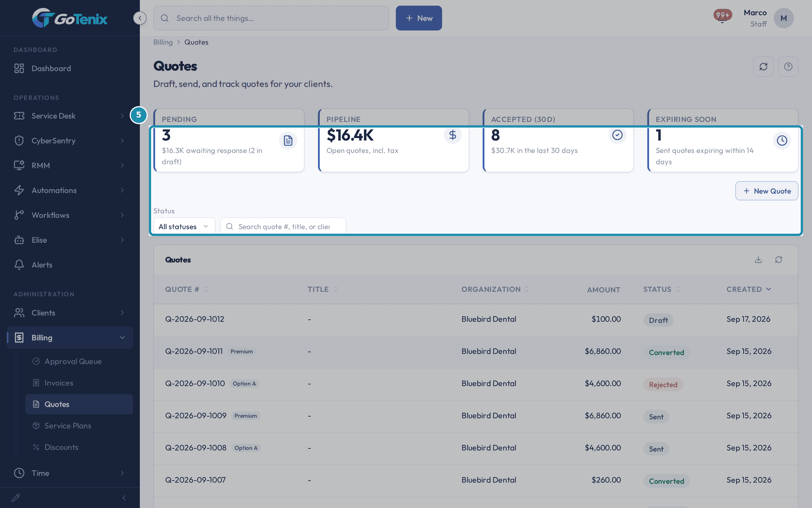Click the document icon in the Pending card
Screen dimensions: 812x508
288,141
